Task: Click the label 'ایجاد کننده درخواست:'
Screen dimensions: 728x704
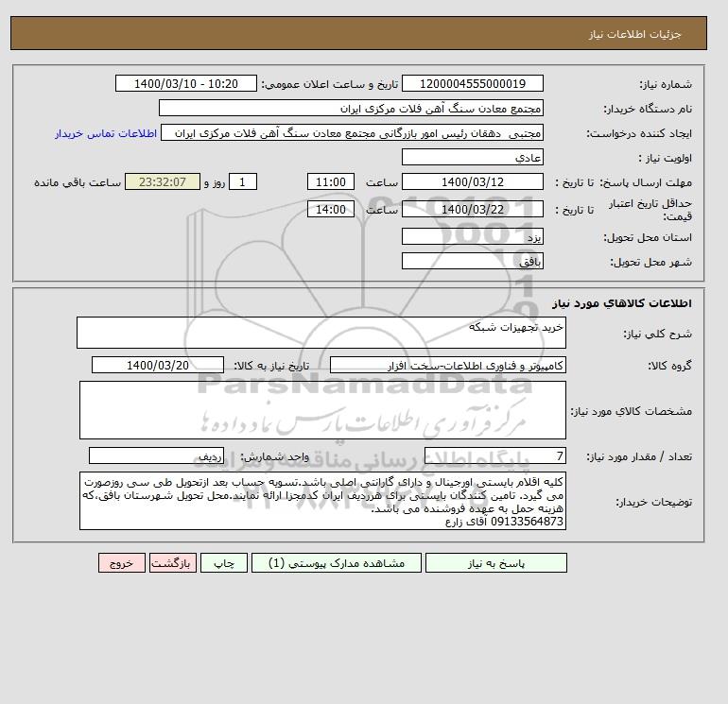Action: [639, 133]
